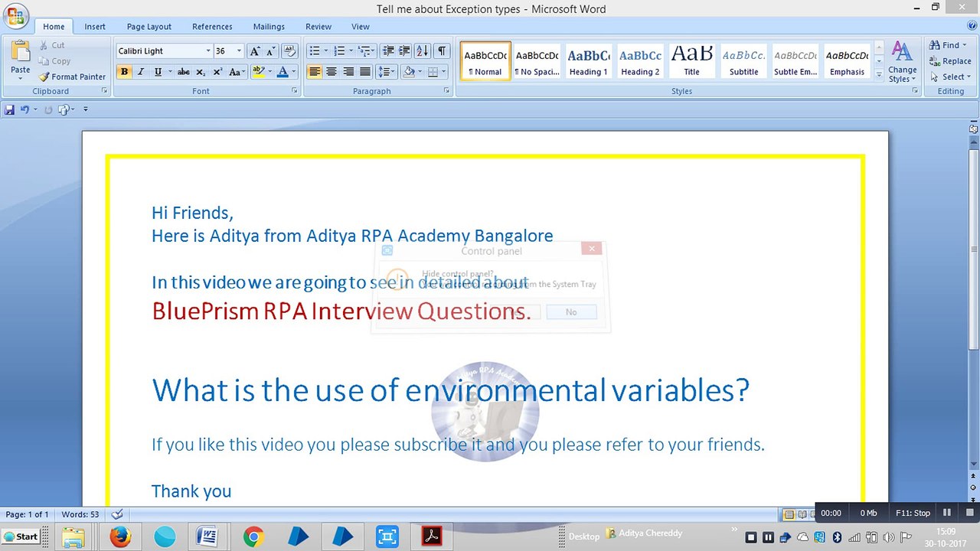Click the Select button in Editing

click(950, 77)
